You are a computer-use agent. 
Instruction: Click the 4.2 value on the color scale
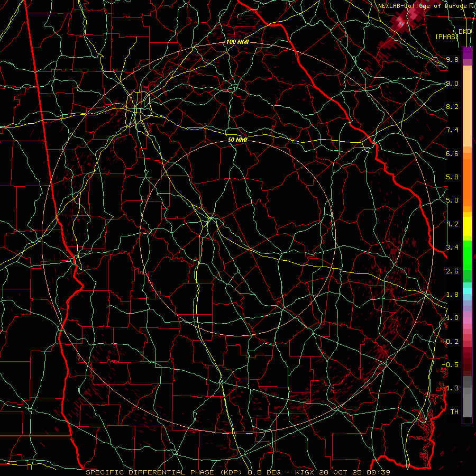click(452, 224)
